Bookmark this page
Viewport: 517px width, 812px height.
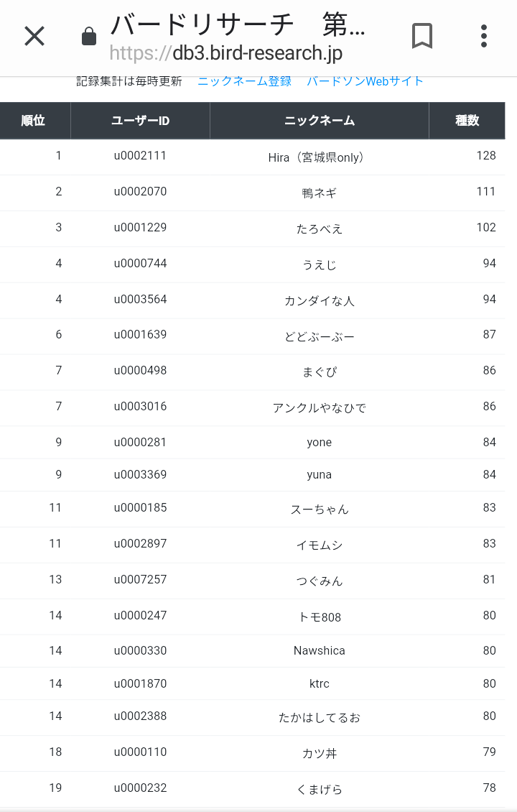pos(422,36)
